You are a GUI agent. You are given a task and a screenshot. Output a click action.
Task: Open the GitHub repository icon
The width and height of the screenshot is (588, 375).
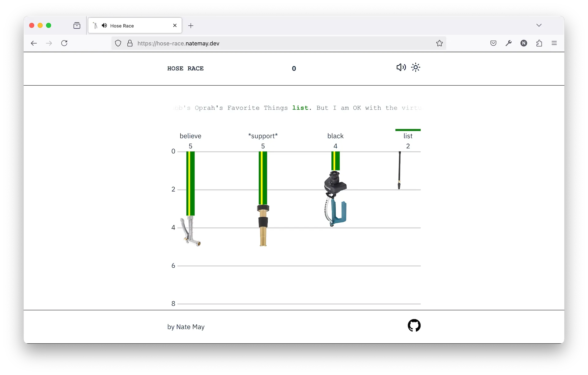click(x=414, y=326)
